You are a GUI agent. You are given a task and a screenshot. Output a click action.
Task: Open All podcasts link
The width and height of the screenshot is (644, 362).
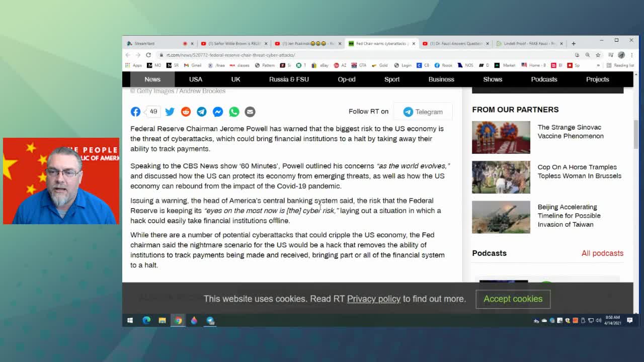602,253
